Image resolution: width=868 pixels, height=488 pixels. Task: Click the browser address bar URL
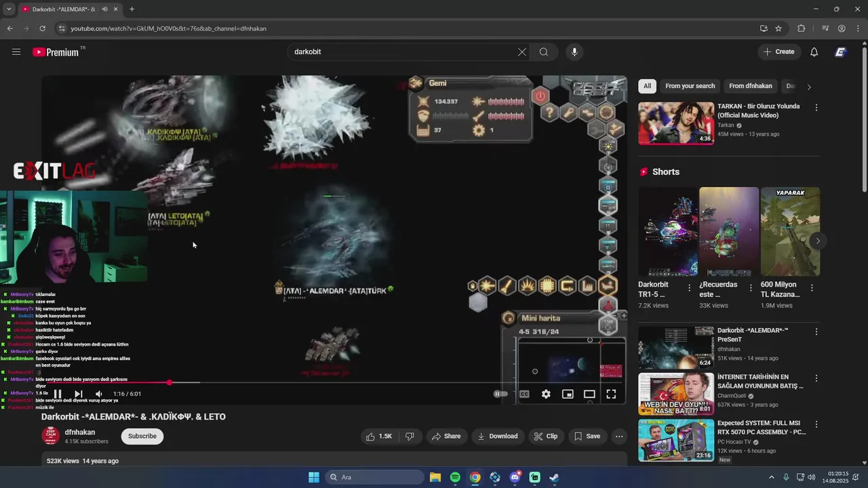click(168, 28)
